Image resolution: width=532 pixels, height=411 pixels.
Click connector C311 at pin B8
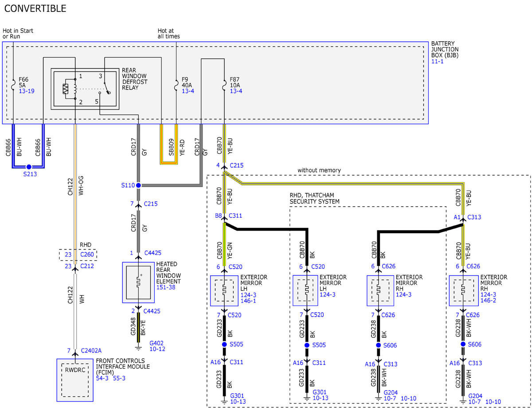pyautogui.click(x=236, y=217)
